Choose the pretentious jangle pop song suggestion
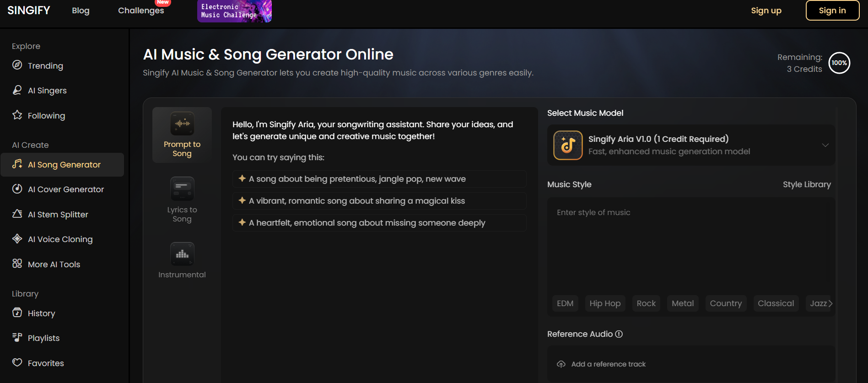The width and height of the screenshot is (868, 383). [x=379, y=179]
